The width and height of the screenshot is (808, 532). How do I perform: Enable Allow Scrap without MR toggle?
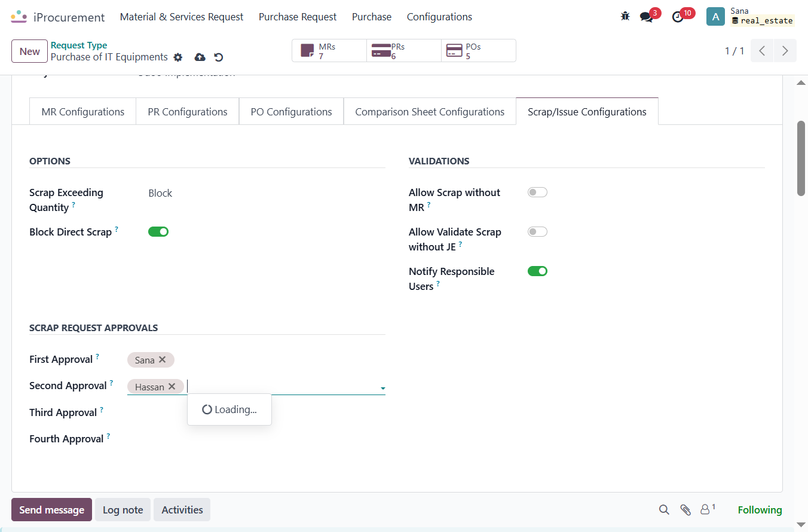point(537,192)
